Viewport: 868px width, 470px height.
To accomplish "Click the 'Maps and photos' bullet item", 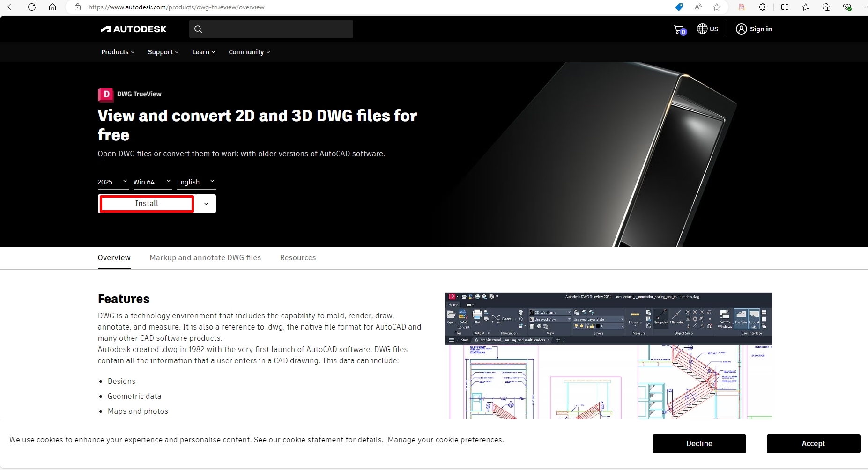I will pyautogui.click(x=138, y=411).
